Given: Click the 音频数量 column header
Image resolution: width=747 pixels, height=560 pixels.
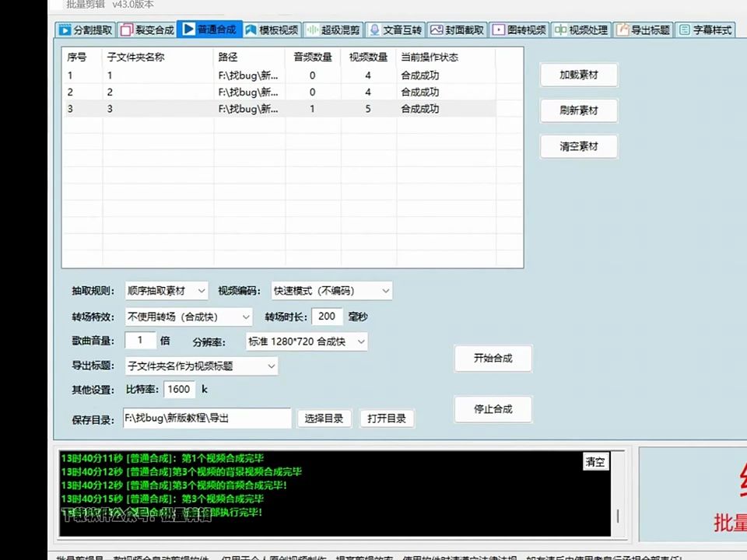Looking at the screenshot, I should (x=313, y=57).
